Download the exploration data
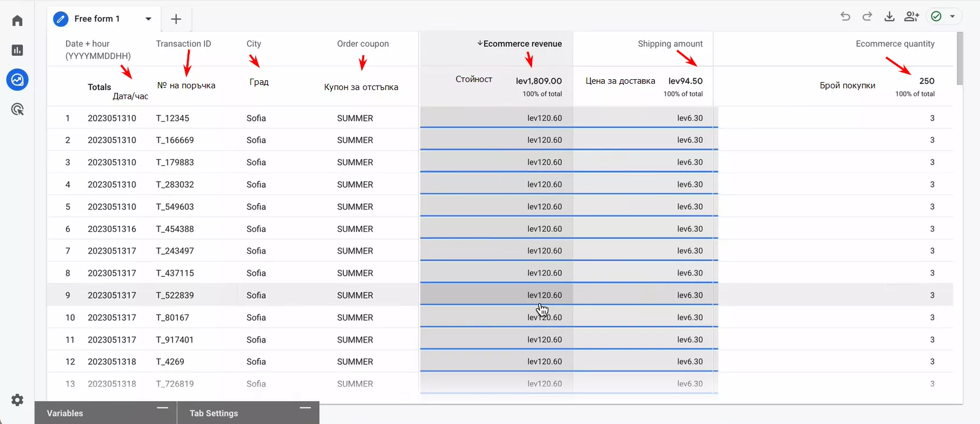 (889, 17)
